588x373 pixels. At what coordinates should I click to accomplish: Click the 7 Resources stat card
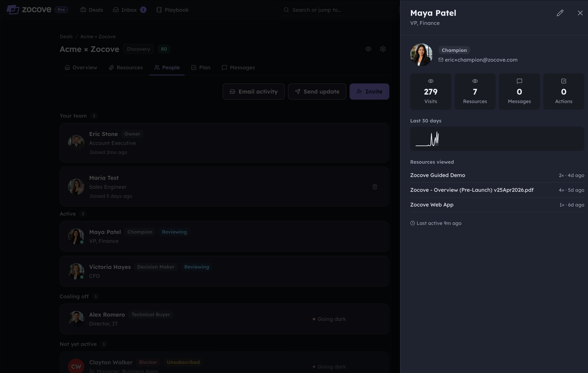pos(475,92)
